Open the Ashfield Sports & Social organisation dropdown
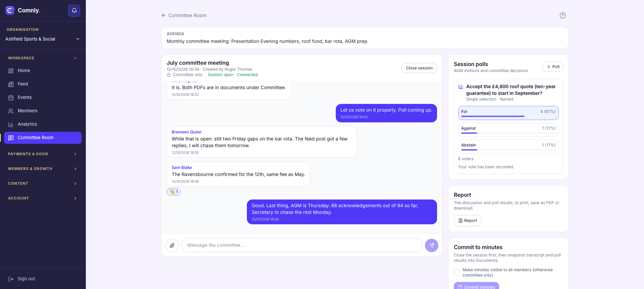The image size is (644, 289). click(43, 39)
